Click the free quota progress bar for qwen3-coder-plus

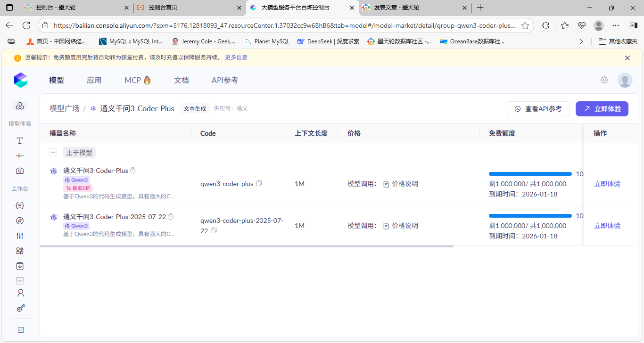pyautogui.click(x=530, y=174)
